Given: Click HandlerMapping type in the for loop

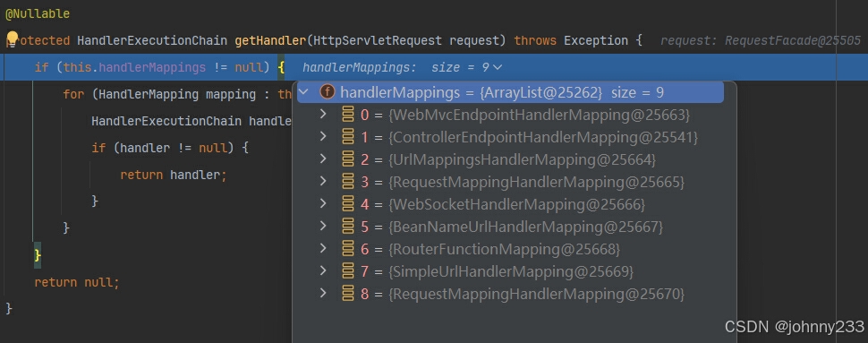Looking at the screenshot, I should [149, 94].
